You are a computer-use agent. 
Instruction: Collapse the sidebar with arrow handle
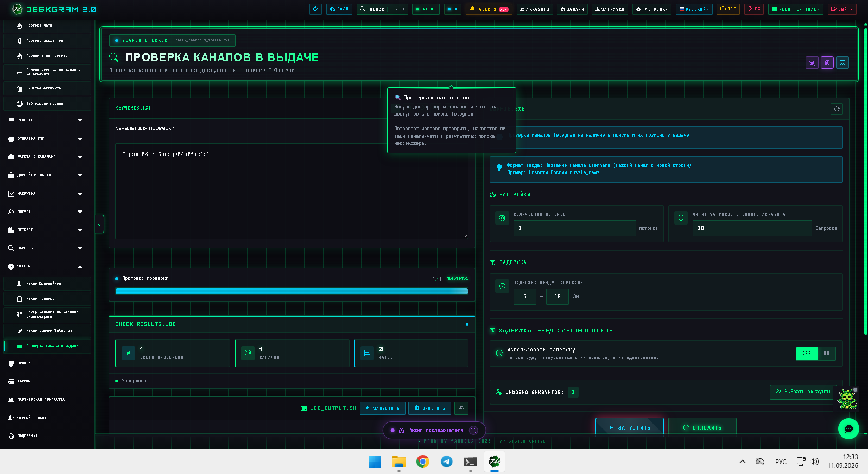point(99,223)
